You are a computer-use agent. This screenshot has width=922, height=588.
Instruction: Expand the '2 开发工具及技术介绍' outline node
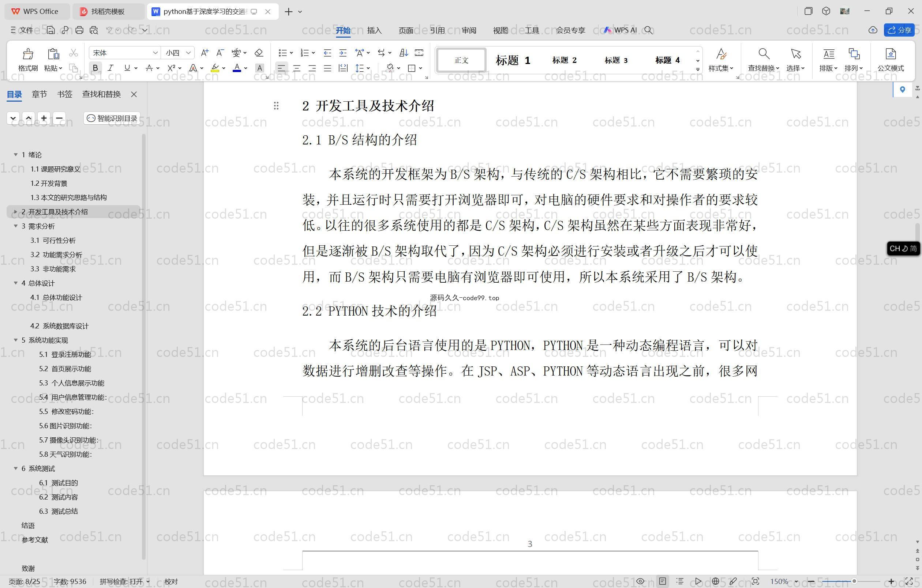point(16,212)
